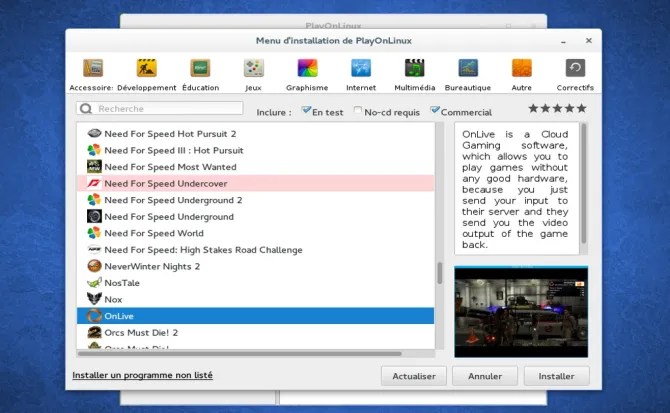Click in the Recherche search field
670x413 pixels.
pyautogui.click(x=160, y=108)
